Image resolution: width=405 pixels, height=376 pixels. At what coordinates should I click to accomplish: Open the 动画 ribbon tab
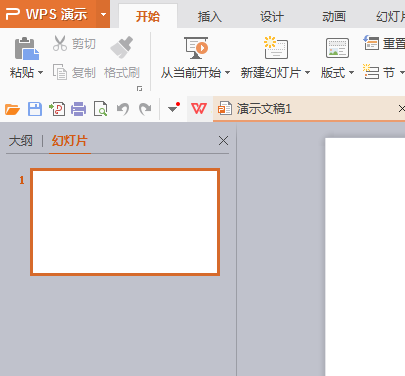(334, 16)
